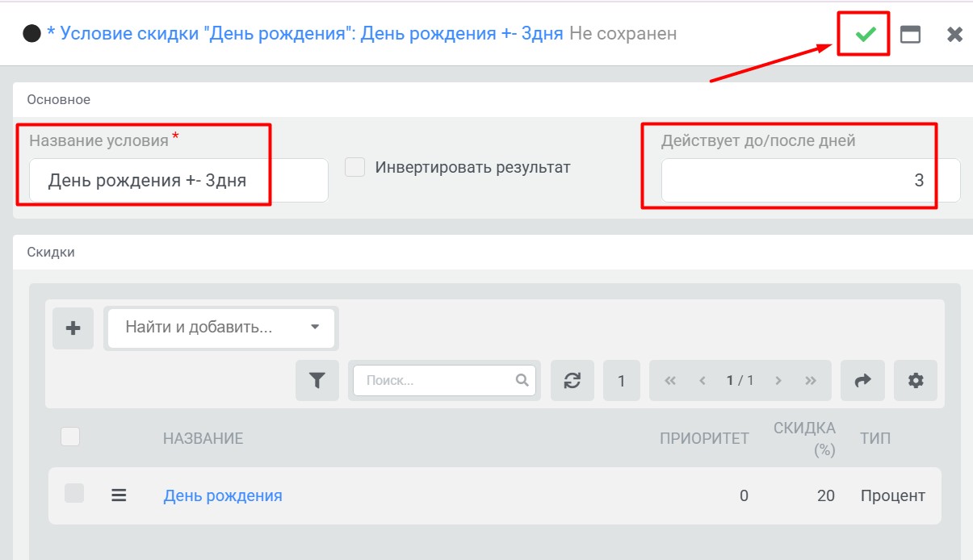Image resolution: width=973 pixels, height=560 pixels.
Task: Go to the last page of discounts
Action: (812, 381)
